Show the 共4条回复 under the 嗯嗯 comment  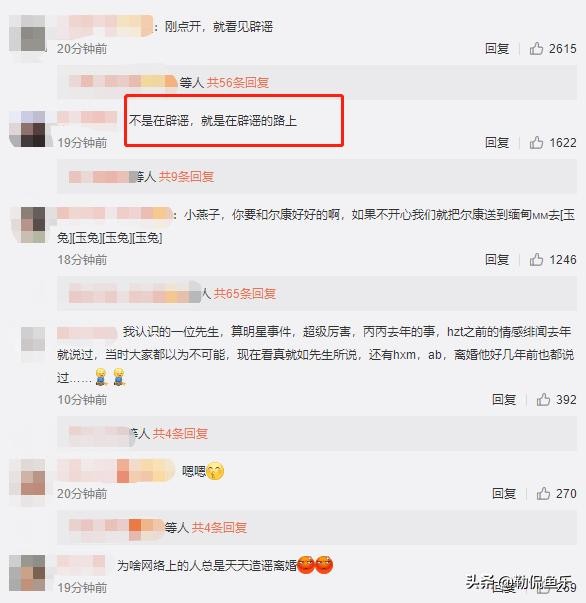219,528
